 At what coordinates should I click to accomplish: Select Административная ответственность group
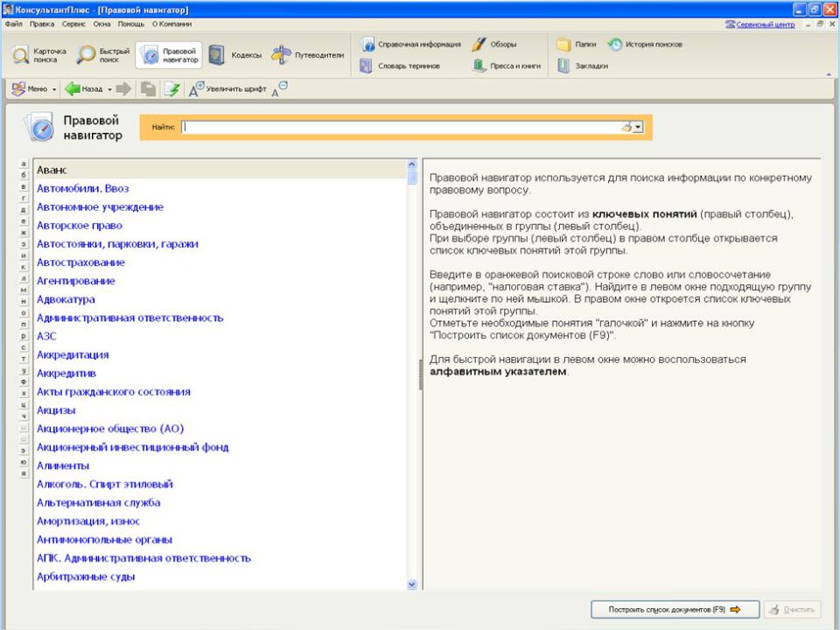(x=129, y=318)
